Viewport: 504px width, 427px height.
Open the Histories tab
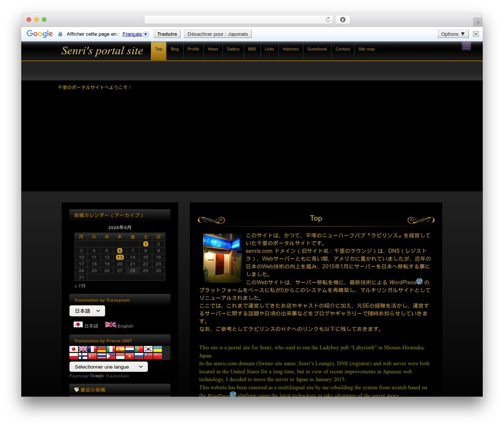point(291,50)
